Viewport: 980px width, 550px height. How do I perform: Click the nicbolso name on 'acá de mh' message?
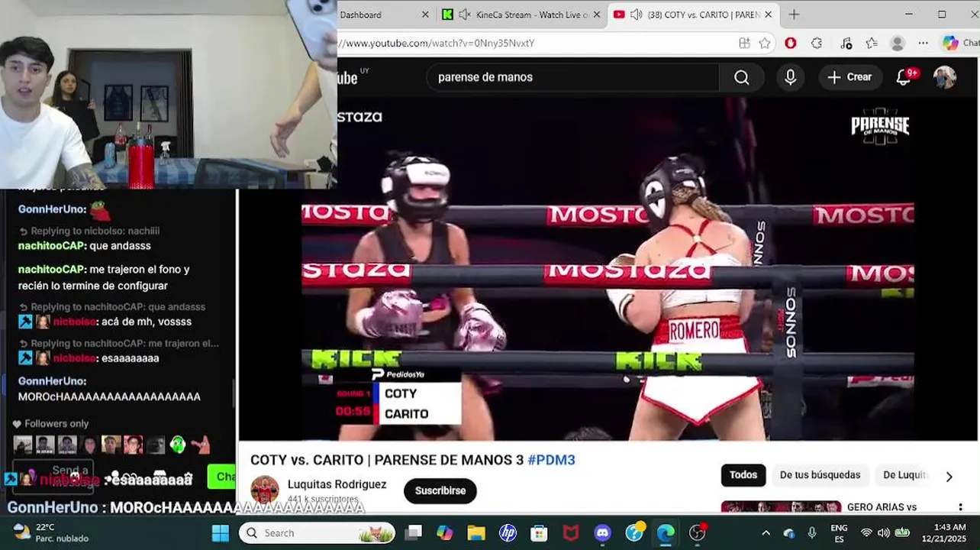coord(74,322)
